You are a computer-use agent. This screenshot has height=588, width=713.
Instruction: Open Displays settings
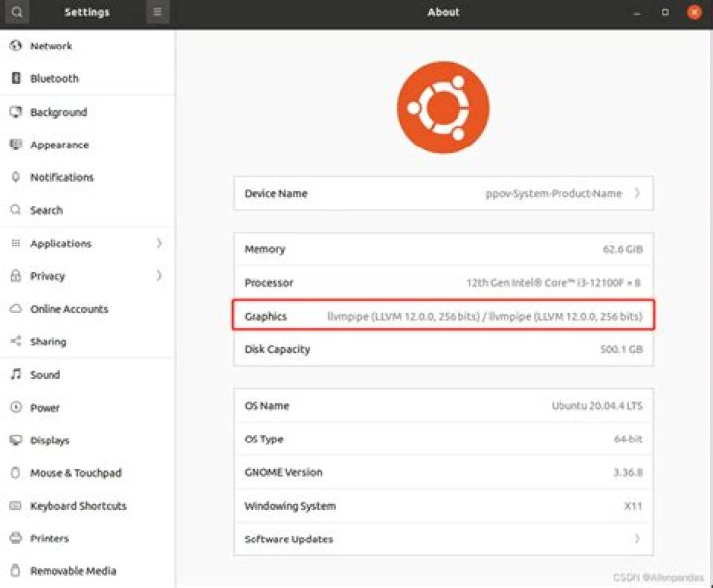(x=87, y=440)
